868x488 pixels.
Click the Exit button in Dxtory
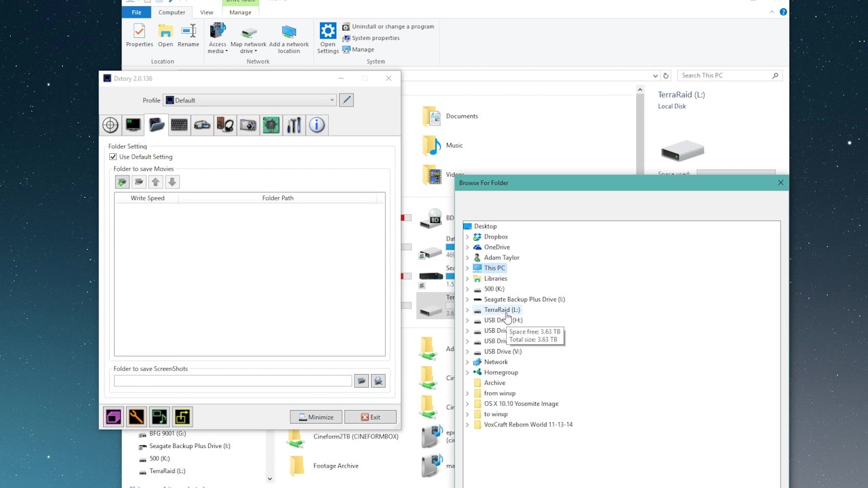(x=370, y=418)
